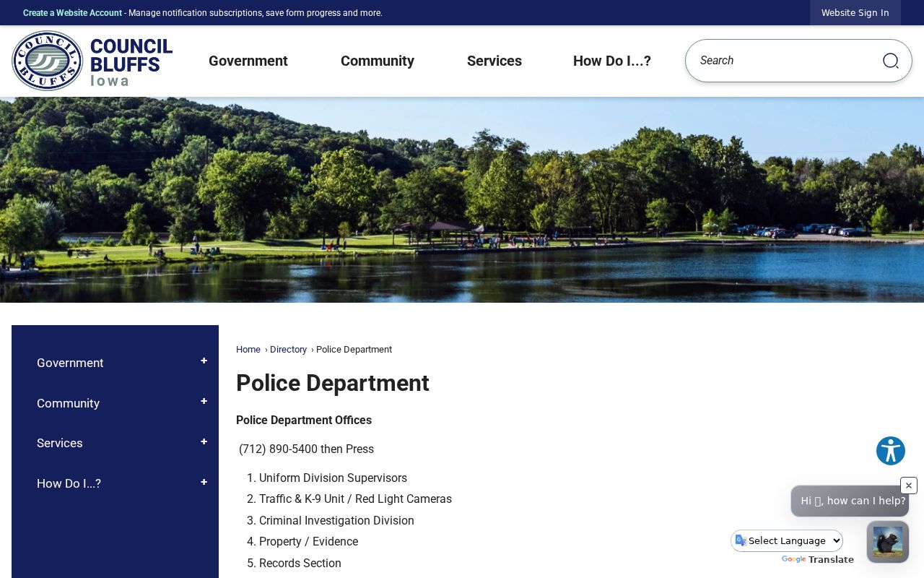The image size is (924, 578).
Task: Open the Select Language dropdown
Action: point(787,540)
